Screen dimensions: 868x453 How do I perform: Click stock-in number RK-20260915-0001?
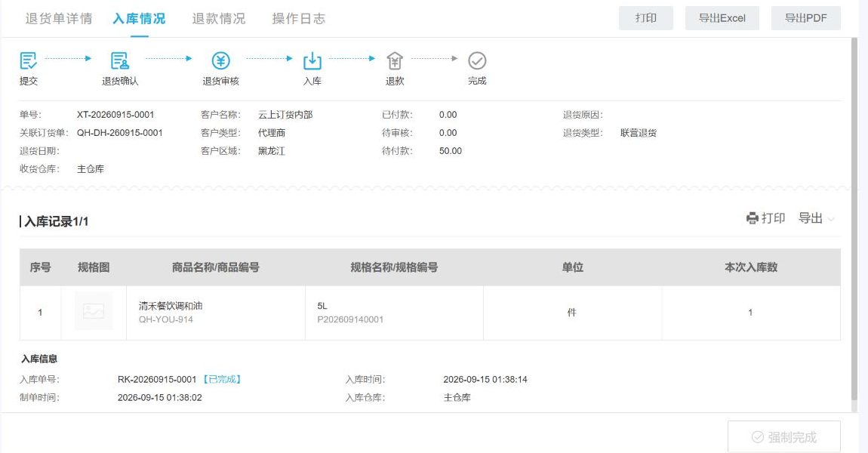(x=157, y=379)
